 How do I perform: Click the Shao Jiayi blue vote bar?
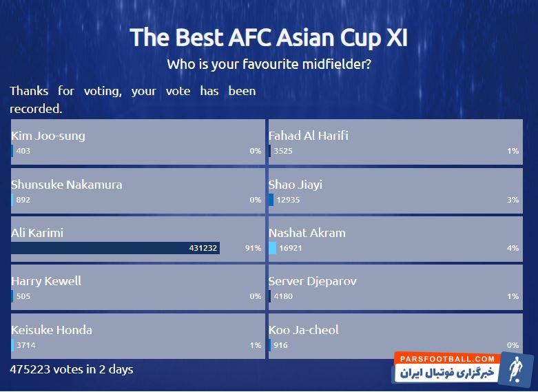271,200
